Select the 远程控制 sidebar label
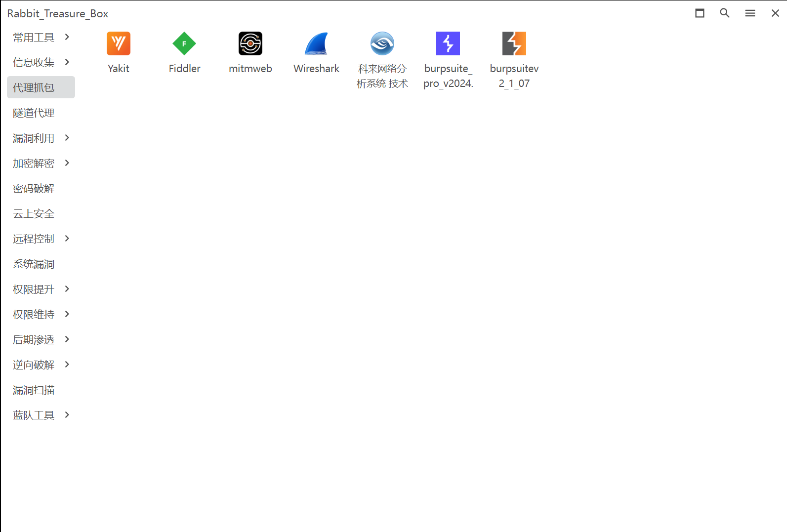Screen dimensions: 787x532 point(34,239)
